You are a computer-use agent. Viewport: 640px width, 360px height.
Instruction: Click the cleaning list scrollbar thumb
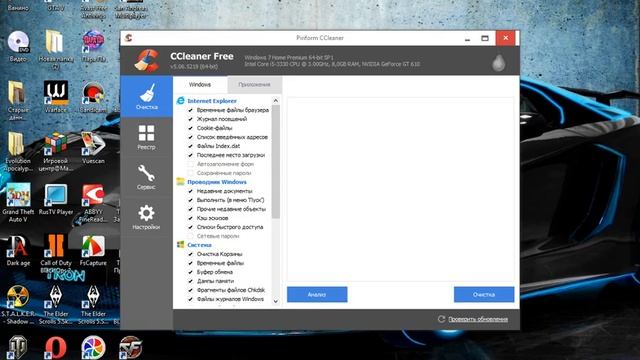[276, 161]
